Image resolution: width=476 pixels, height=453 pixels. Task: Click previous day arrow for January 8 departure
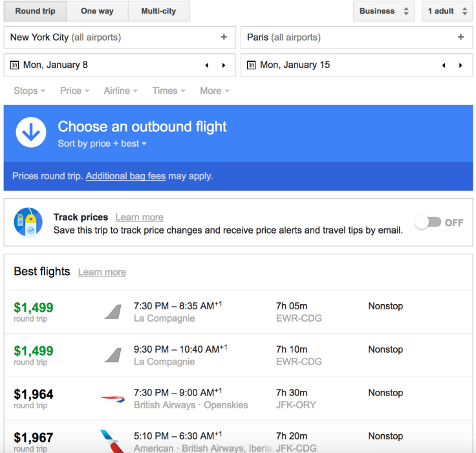tap(207, 65)
